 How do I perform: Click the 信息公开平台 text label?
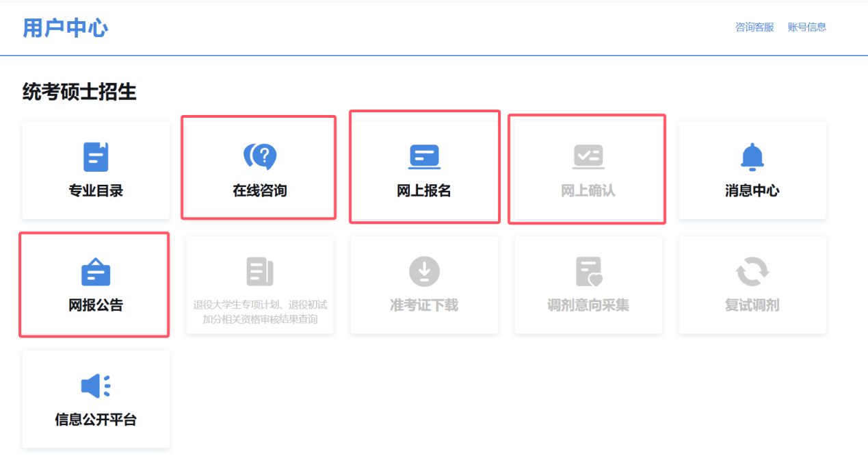tap(96, 420)
